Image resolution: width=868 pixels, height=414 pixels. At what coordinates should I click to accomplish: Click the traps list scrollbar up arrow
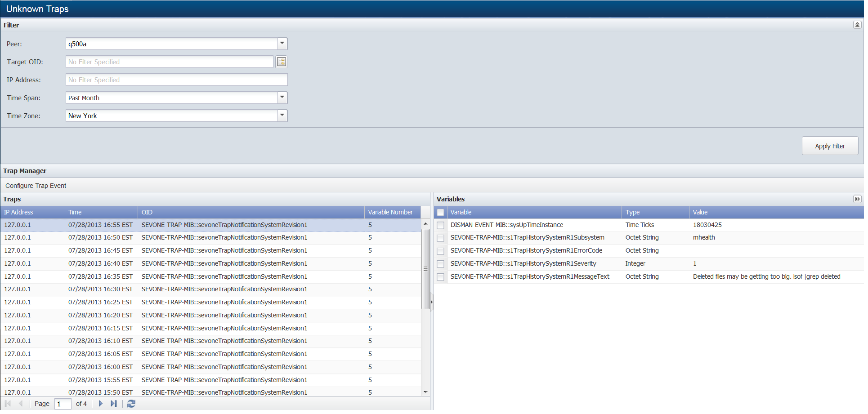pos(425,223)
